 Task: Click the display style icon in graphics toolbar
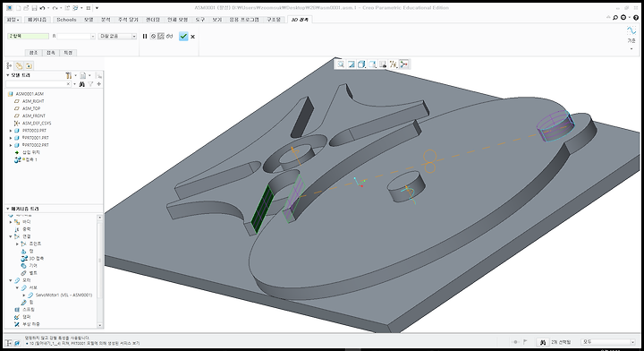(x=361, y=64)
